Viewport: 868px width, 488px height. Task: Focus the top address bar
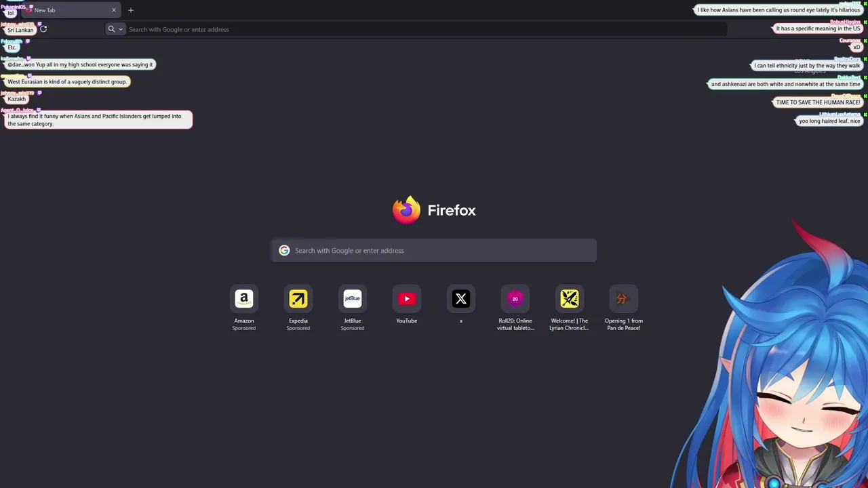pos(416,29)
